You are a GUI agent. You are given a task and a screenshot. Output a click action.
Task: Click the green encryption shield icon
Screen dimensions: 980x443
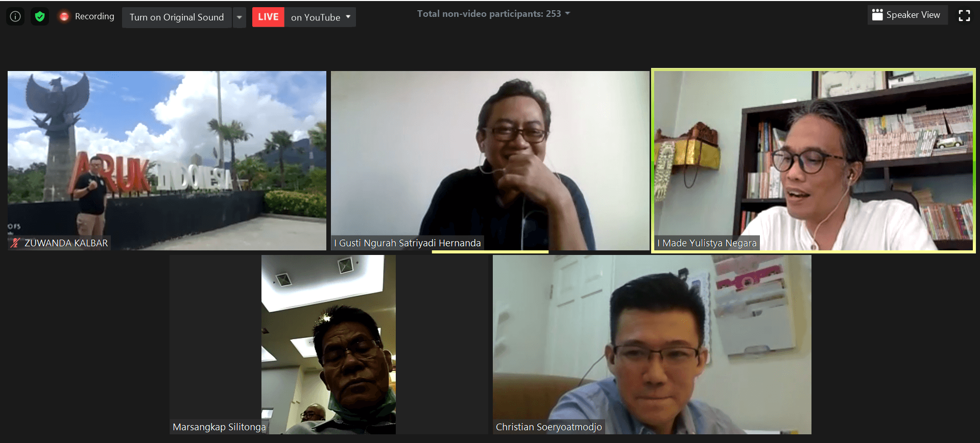tap(40, 16)
